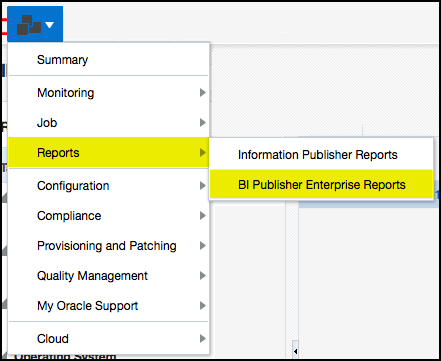Image resolution: width=441 pixels, height=361 pixels.
Task: Expand the Monitoring submenu arrow
Action: click(x=202, y=93)
